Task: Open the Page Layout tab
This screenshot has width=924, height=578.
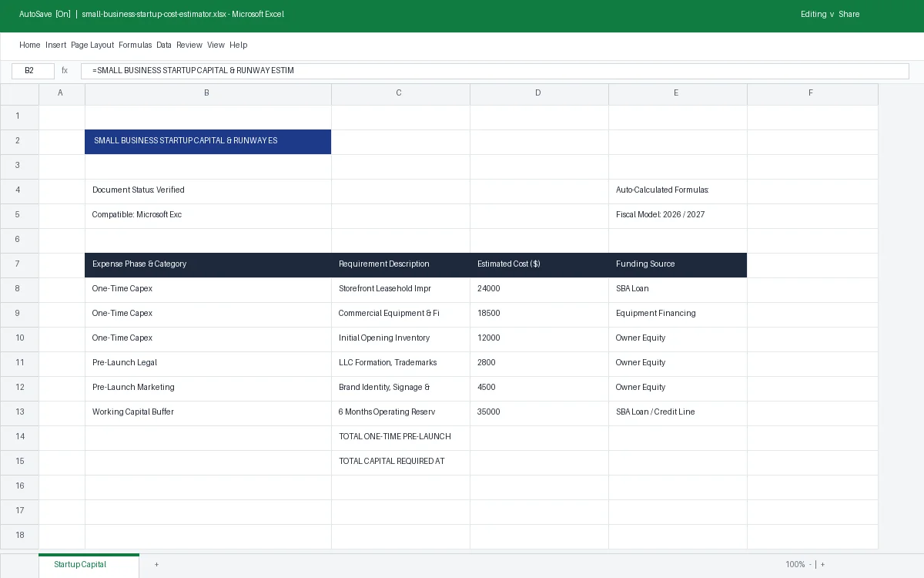Action: point(92,45)
